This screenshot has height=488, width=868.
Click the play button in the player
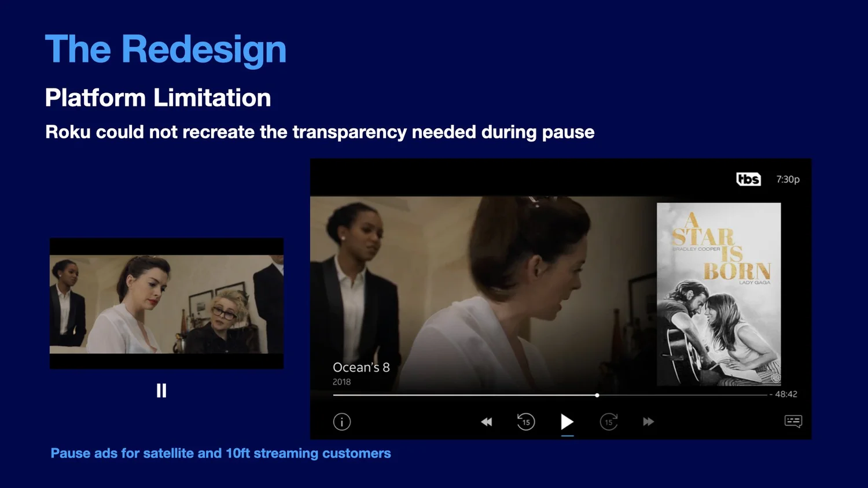pos(567,422)
